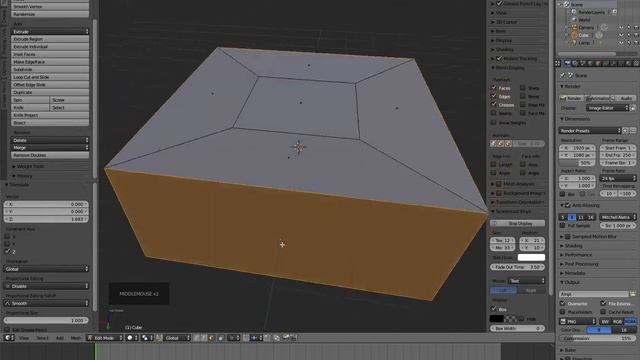Viewport: 640px width, 360px height.
Task: Open the Mesh menu in the 3D header
Action: click(x=76, y=338)
